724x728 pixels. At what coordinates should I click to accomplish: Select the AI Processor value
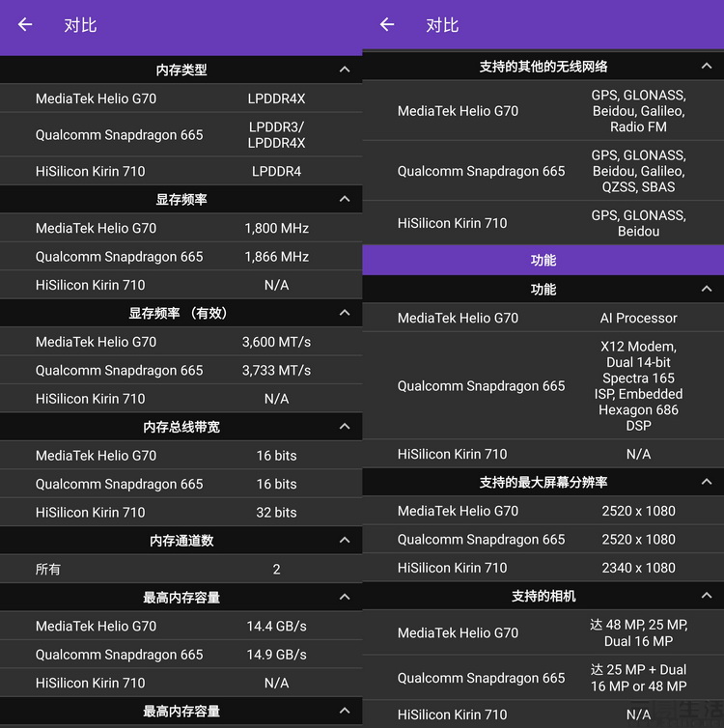coord(639,318)
